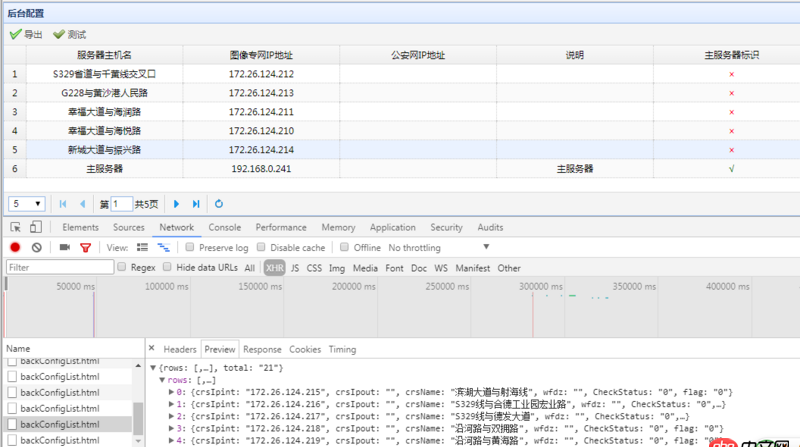This screenshot has height=447, width=800.
Task: Click the 导出 export button
Action: coord(26,34)
